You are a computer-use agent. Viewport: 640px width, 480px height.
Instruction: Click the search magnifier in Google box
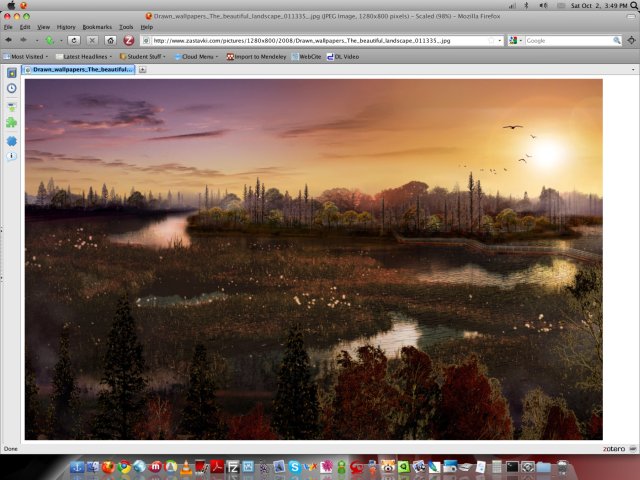pyautogui.click(x=617, y=40)
